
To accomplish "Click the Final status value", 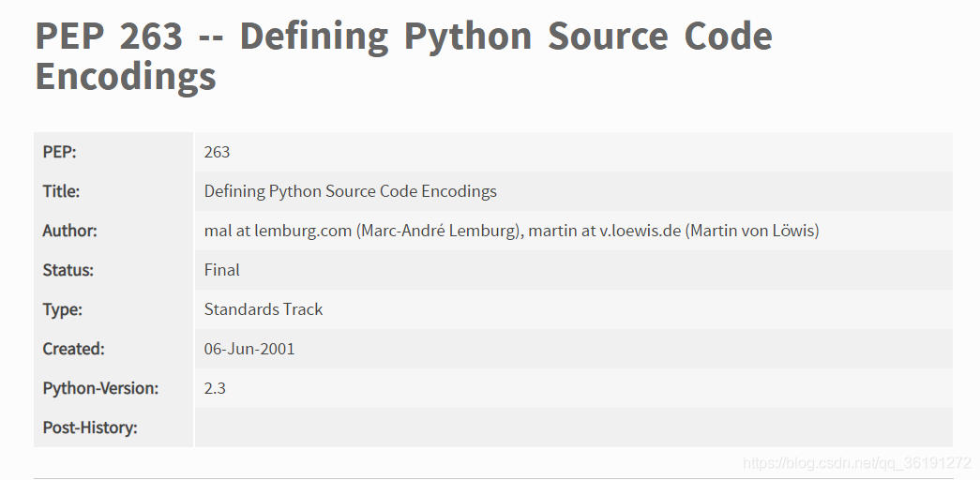I will pos(222,270).
